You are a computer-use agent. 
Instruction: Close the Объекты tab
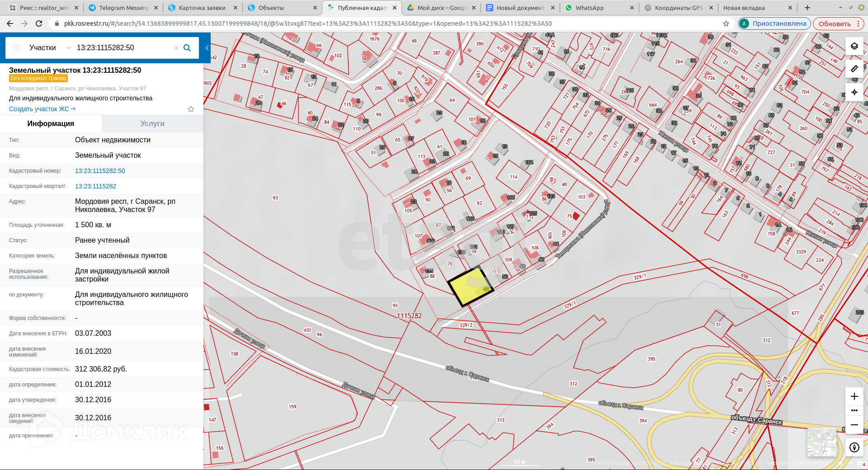coord(315,8)
